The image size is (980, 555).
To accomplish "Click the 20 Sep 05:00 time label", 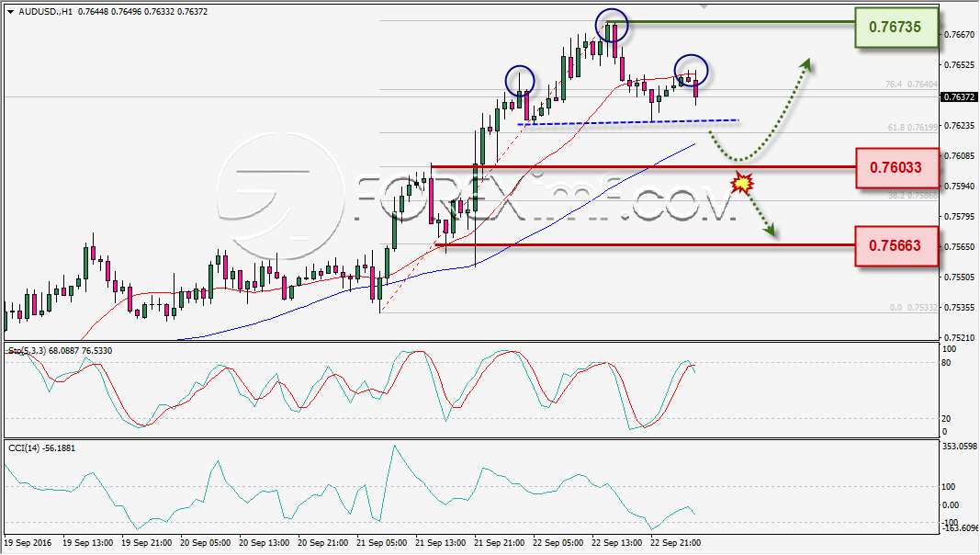I will click(206, 543).
